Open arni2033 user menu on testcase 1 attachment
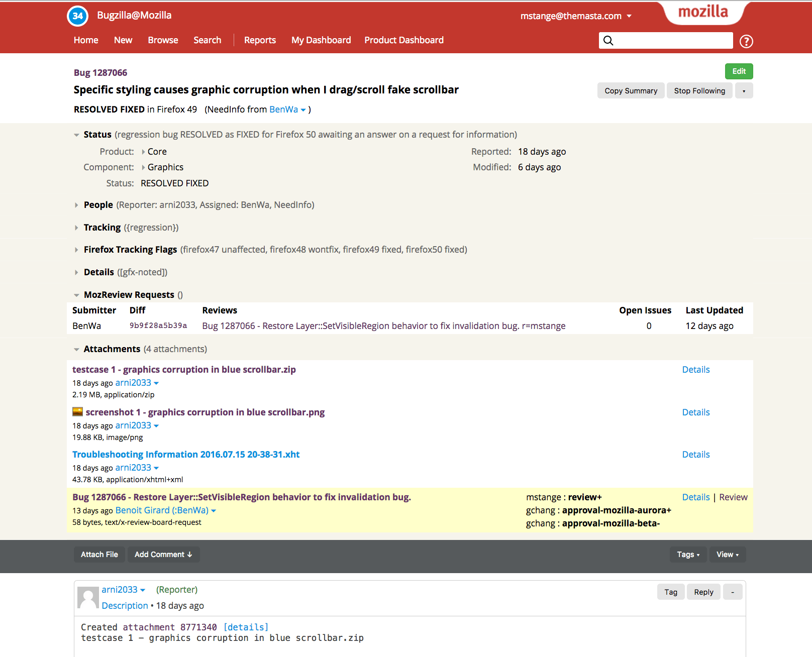Viewport: 812px width, 657px height. tap(137, 383)
